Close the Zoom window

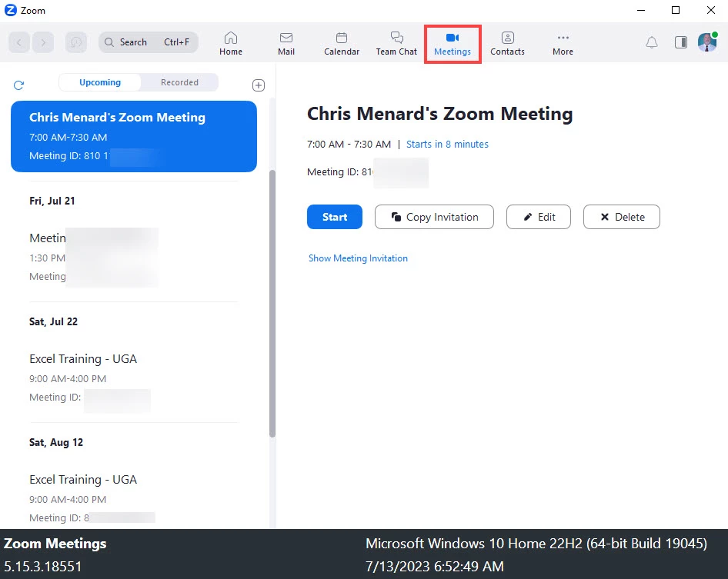pyautogui.click(x=710, y=10)
